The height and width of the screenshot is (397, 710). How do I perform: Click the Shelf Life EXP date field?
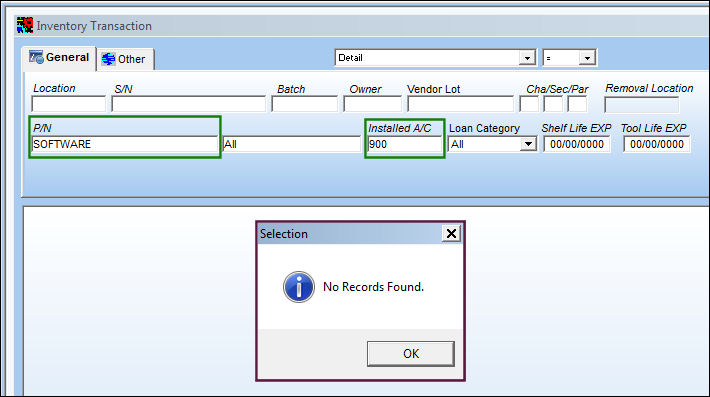pos(577,144)
